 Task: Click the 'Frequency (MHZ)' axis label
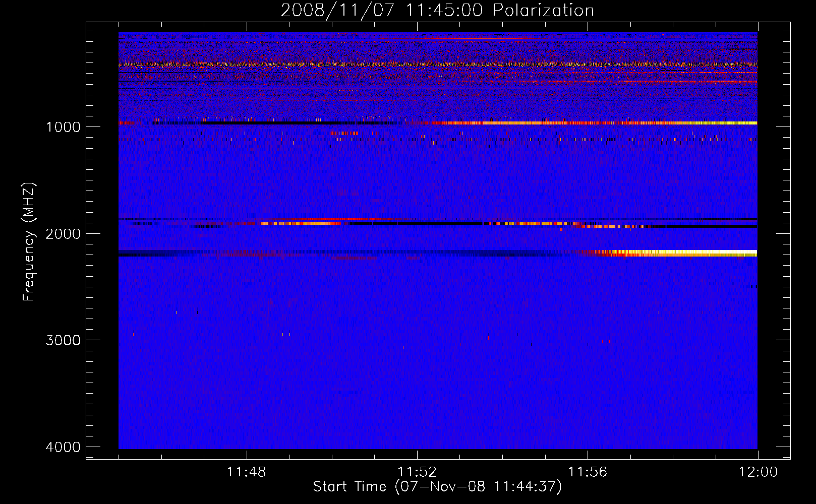click(29, 242)
